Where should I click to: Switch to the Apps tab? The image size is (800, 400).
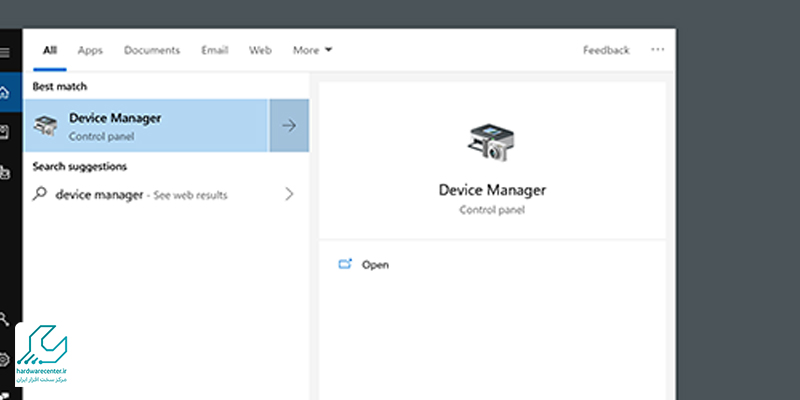click(x=90, y=50)
